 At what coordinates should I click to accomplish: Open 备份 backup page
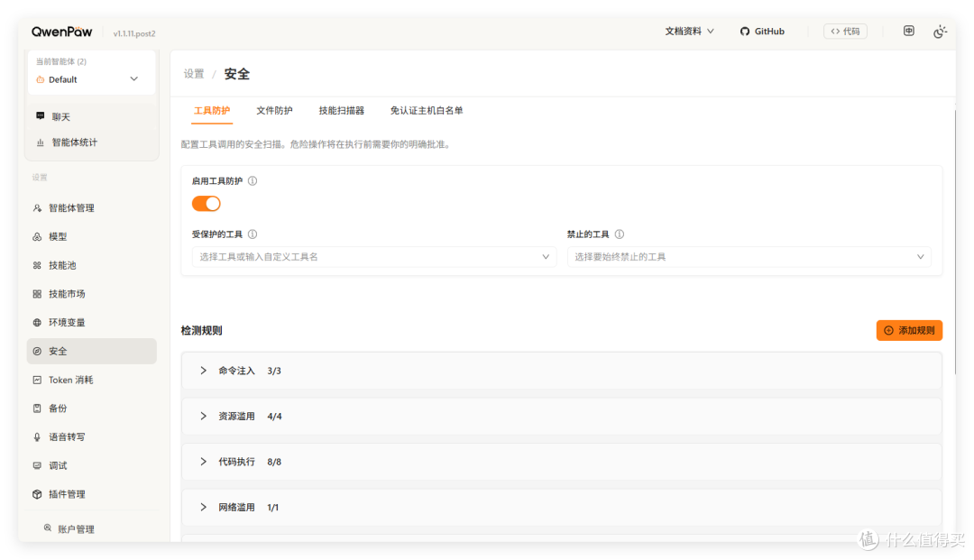point(91,408)
